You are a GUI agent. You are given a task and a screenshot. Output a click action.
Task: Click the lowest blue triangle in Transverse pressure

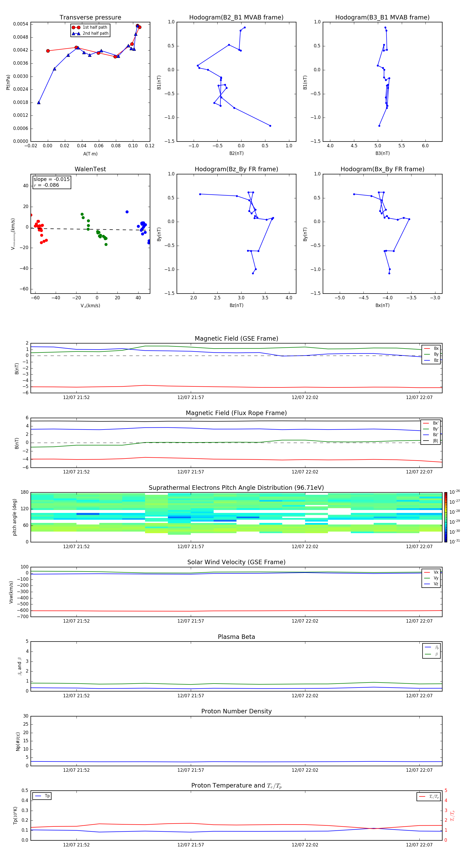39,102
